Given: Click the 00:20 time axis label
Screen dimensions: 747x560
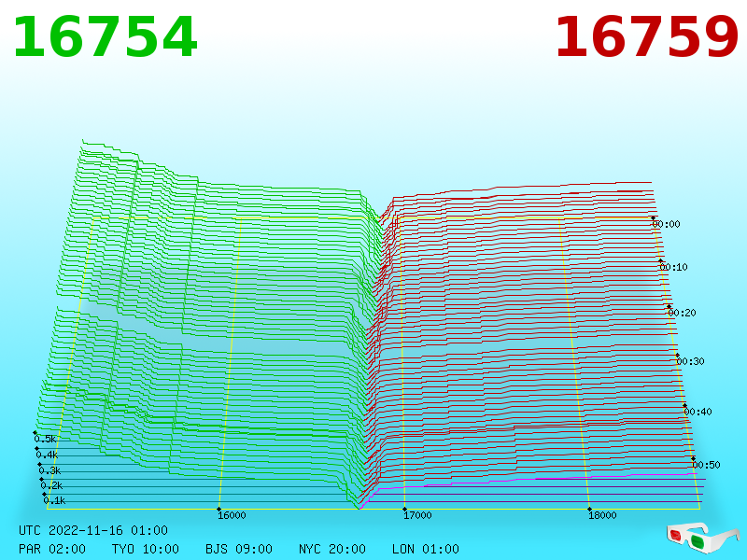Looking at the screenshot, I should click(x=683, y=313).
